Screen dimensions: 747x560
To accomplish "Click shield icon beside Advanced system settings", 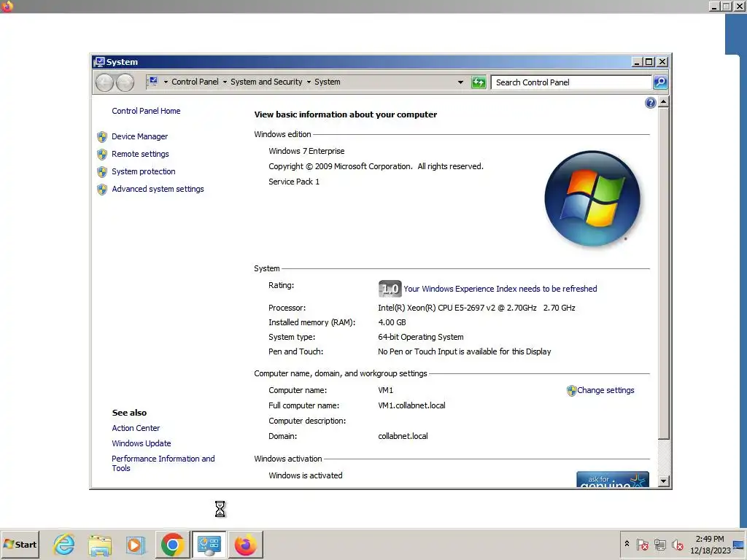I will [102, 190].
